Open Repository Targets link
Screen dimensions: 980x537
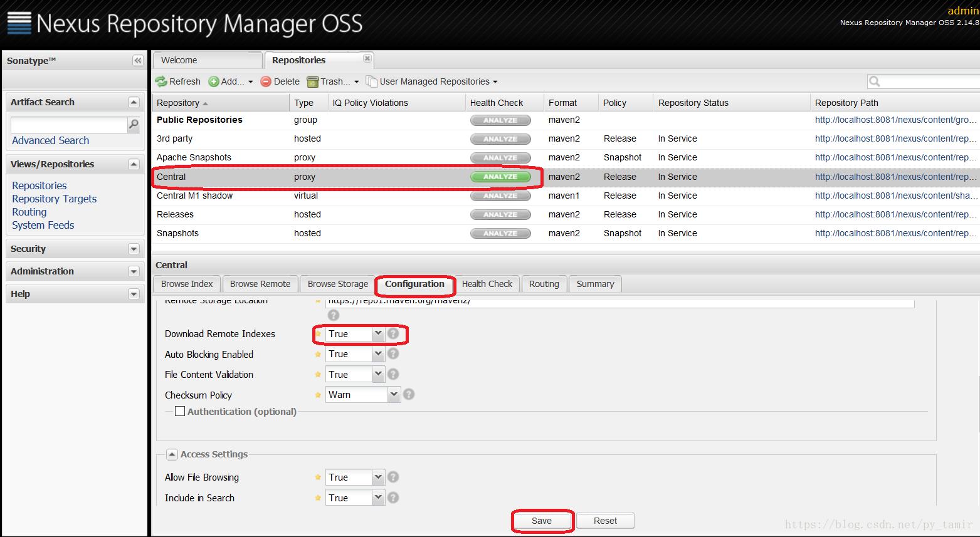55,199
